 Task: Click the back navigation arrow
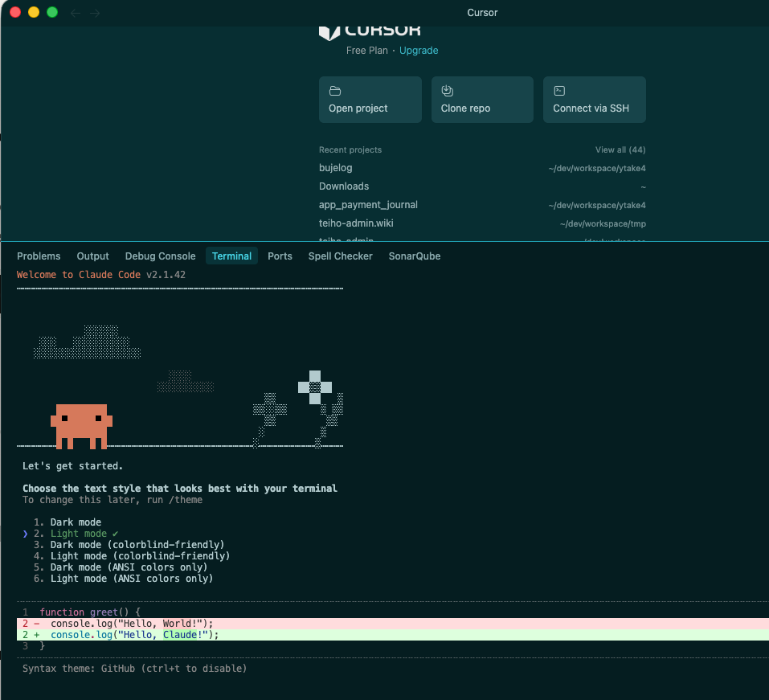point(76,13)
